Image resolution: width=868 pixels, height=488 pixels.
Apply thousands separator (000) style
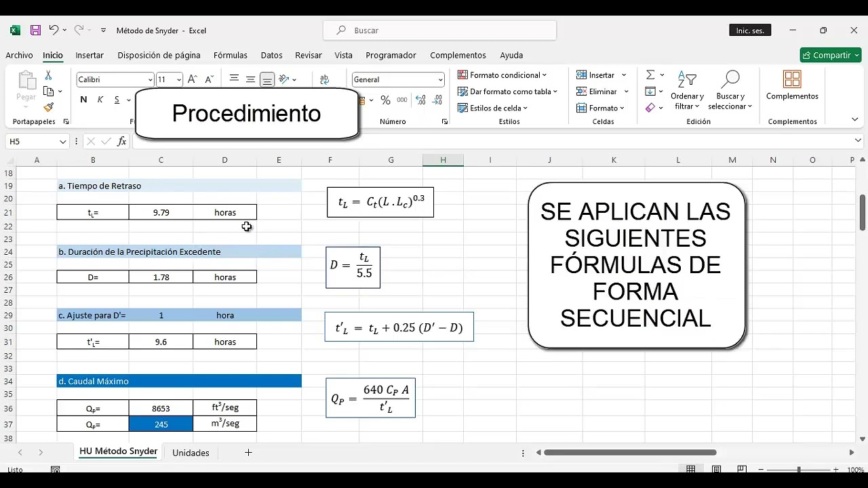point(402,100)
